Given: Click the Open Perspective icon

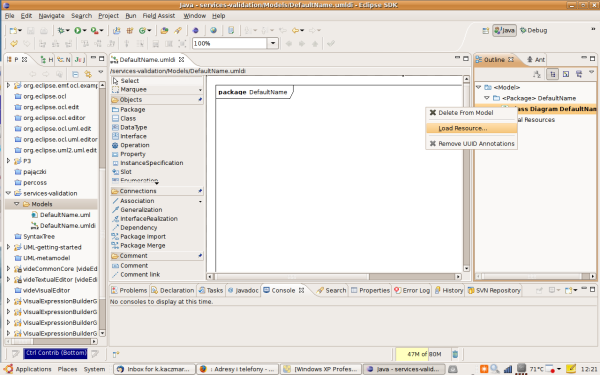Looking at the screenshot, I should click(x=486, y=31).
